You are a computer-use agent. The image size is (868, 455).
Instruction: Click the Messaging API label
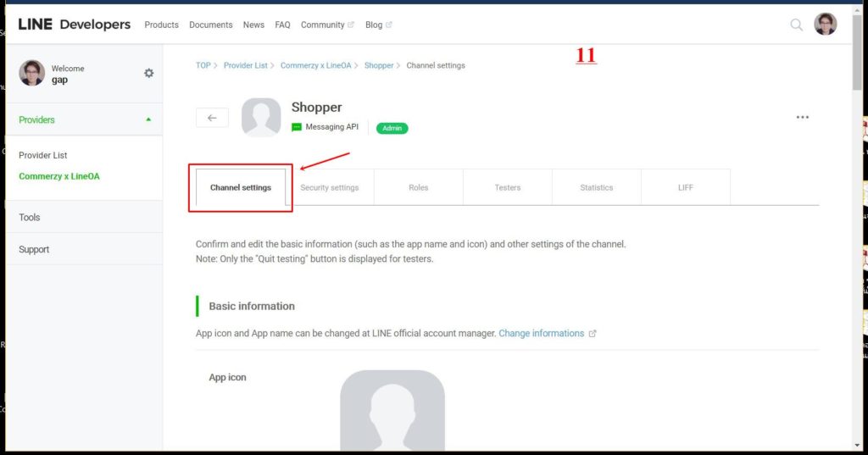coord(332,127)
